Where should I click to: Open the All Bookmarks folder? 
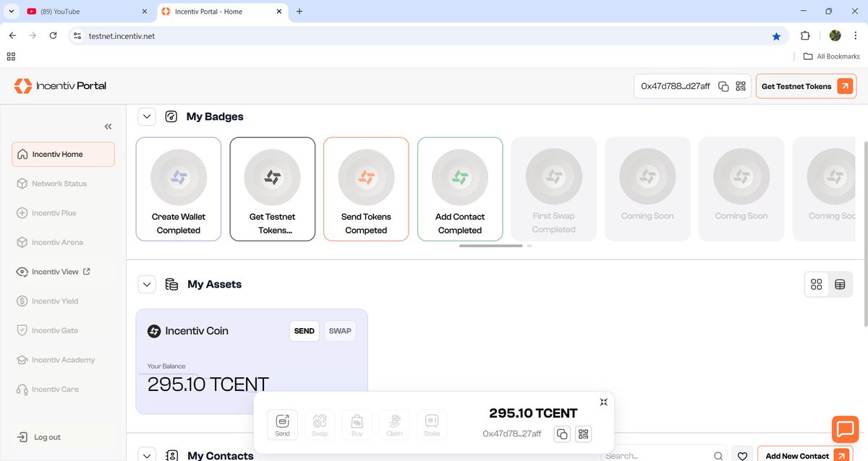tap(831, 56)
